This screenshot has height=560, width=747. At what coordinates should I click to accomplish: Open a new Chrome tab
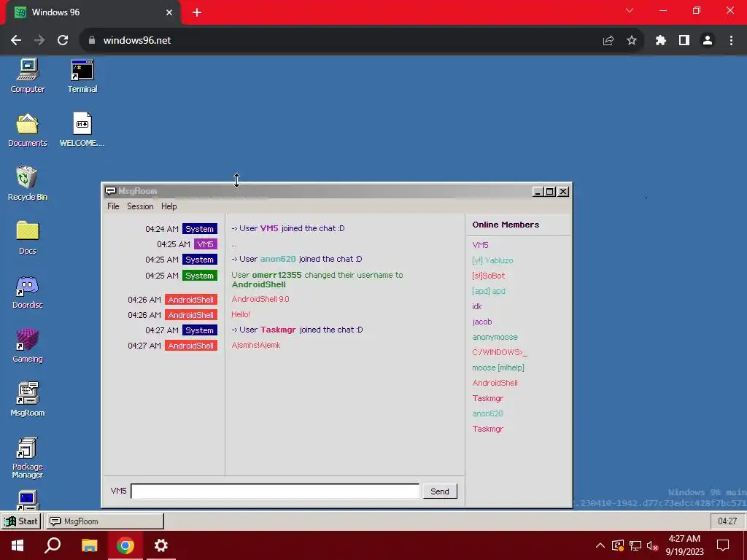pos(197,12)
